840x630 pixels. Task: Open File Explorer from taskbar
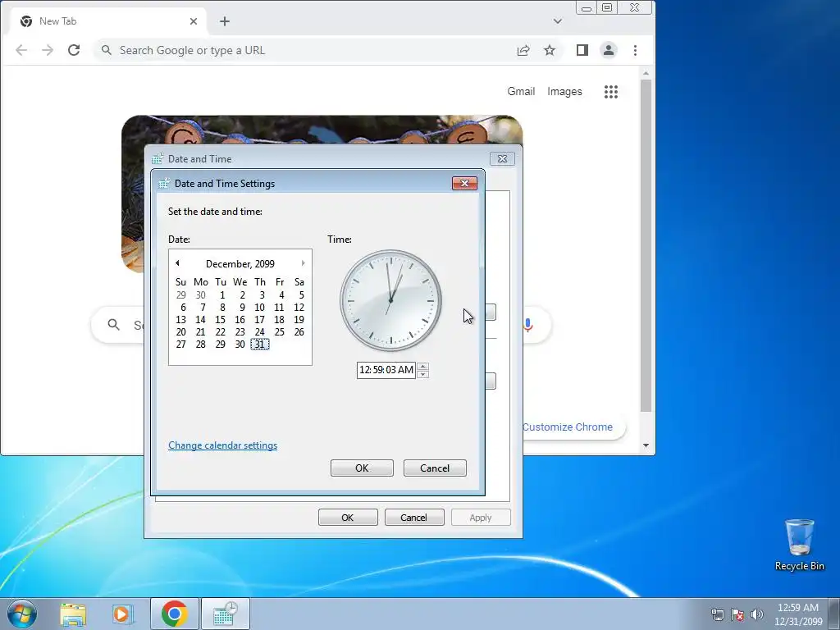[73, 614]
